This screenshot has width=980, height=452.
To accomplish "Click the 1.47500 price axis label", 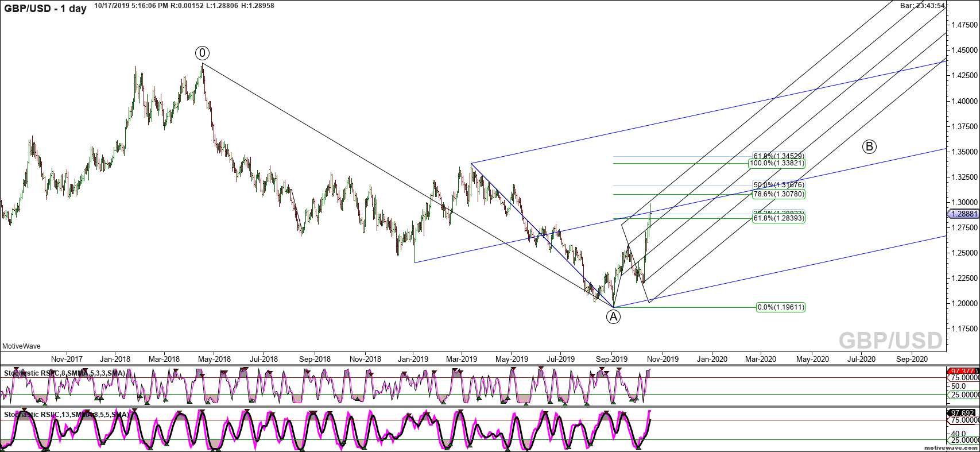I will pos(964,25).
